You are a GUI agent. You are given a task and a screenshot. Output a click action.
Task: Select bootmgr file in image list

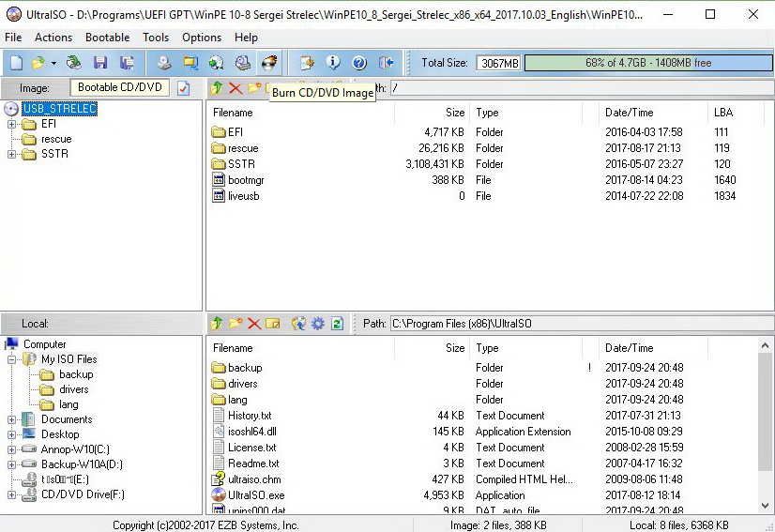pos(246,180)
